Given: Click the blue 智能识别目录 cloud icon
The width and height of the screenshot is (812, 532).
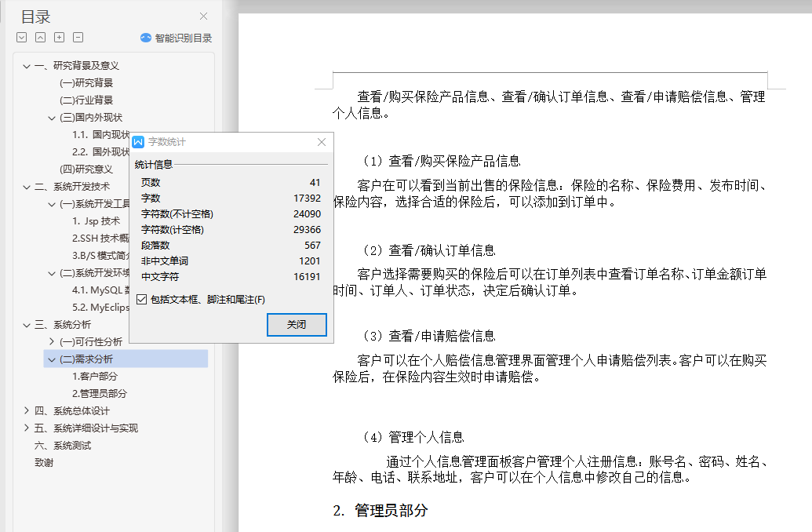Looking at the screenshot, I should tap(146, 38).
